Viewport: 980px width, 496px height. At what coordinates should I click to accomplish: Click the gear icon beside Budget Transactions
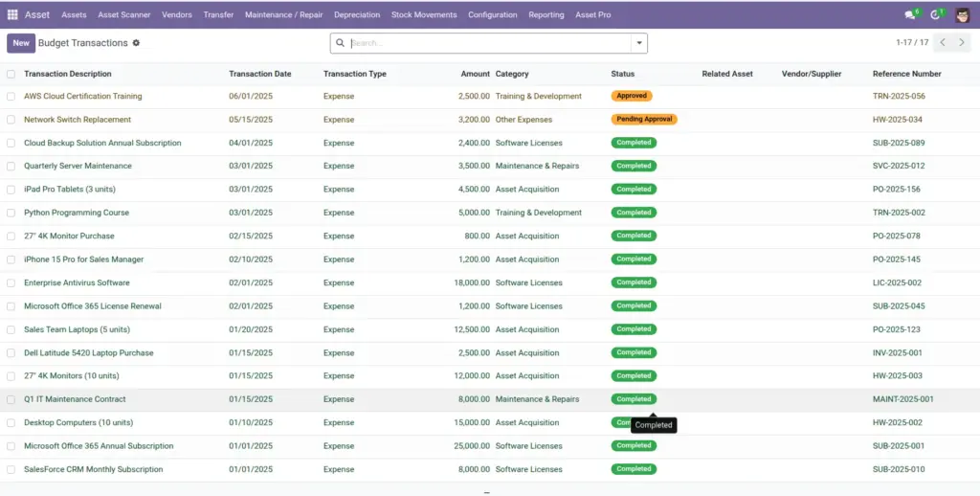(x=136, y=43)
